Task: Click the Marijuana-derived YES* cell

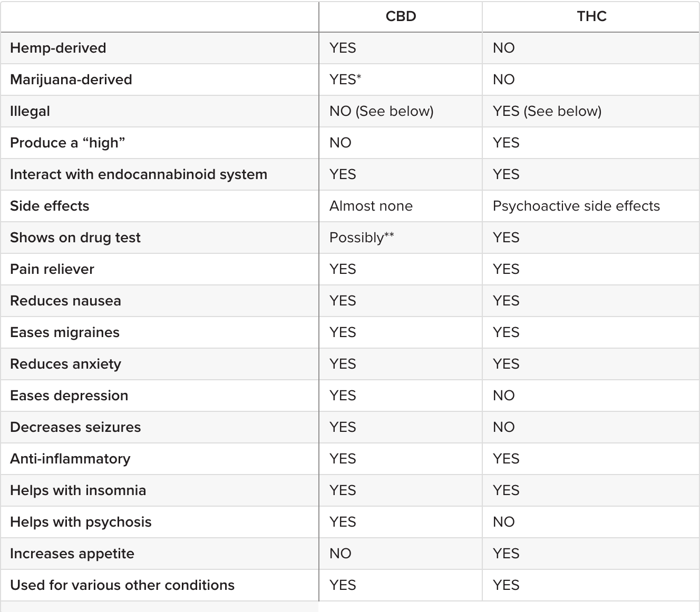Action: point(345,80)
